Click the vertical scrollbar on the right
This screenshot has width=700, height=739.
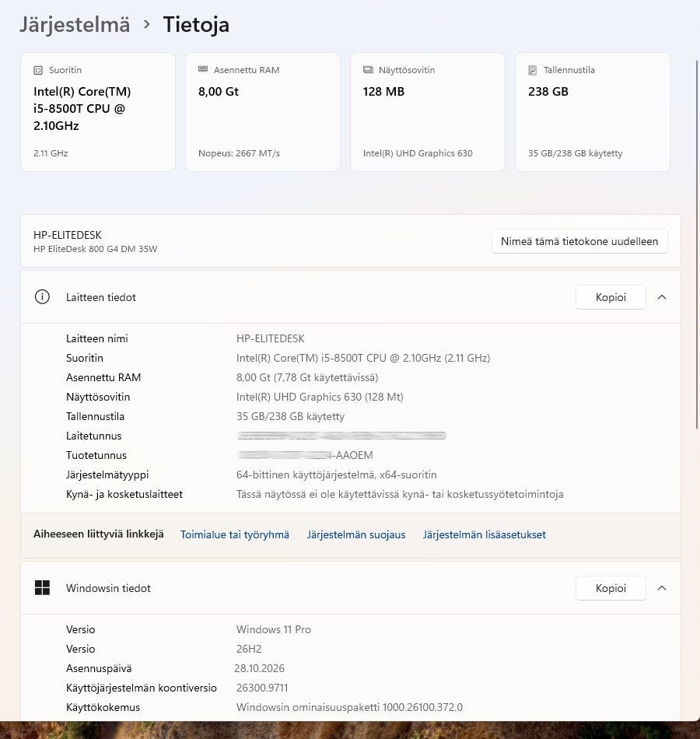pos(697,245)
